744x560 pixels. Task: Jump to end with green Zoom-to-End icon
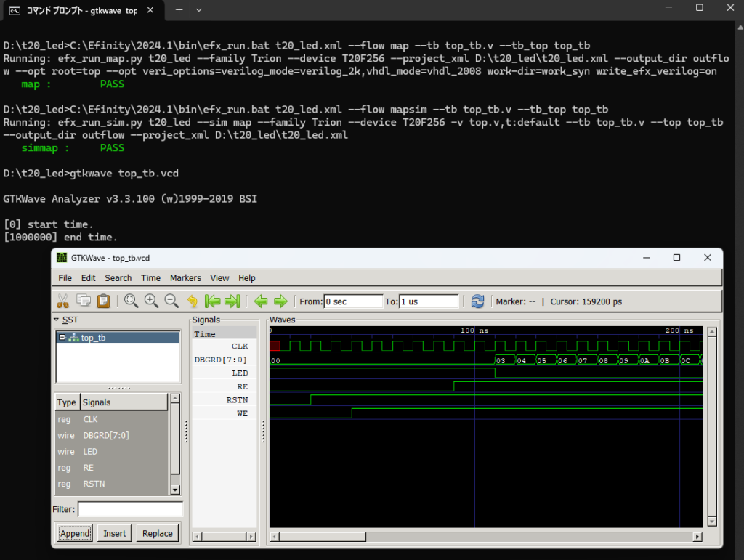point(232,301)
